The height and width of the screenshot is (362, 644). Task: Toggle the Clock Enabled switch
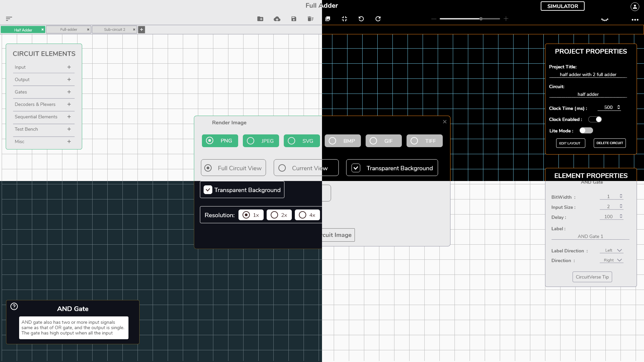click(x=595, y=119)
